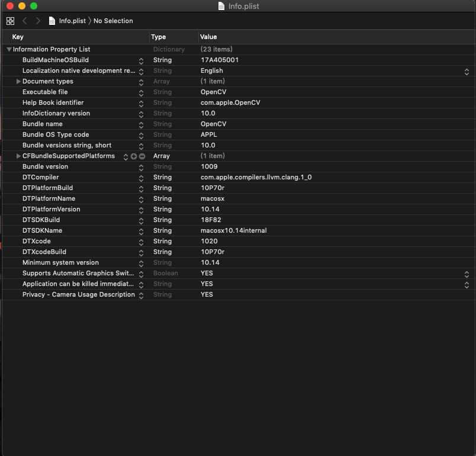Select the YES value for Camera Usage Description
Screen dimensions: 476x456
(x=207, y=294)
